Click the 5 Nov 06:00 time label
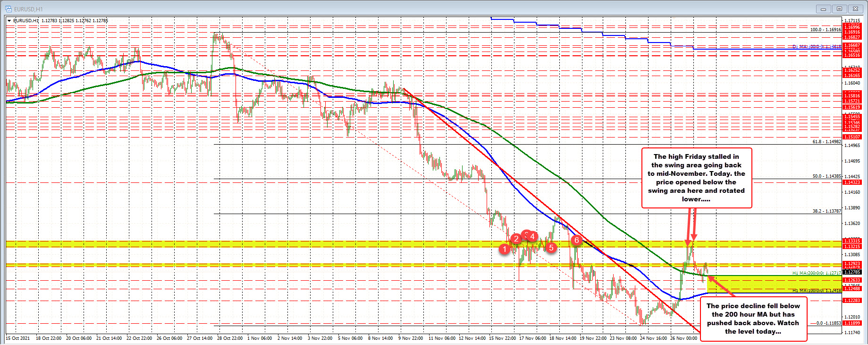The height and width of the screenshot is (345, 868). (350, 338)
